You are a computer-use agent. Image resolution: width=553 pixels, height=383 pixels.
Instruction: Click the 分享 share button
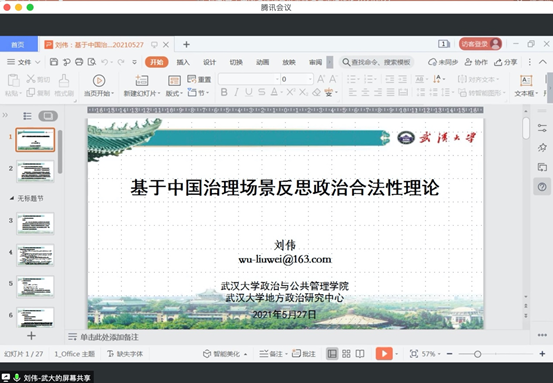point(505,62)
